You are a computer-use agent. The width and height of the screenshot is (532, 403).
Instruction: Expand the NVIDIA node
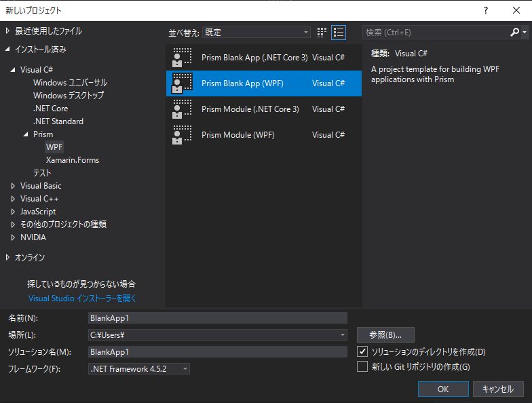pos(13,237)
